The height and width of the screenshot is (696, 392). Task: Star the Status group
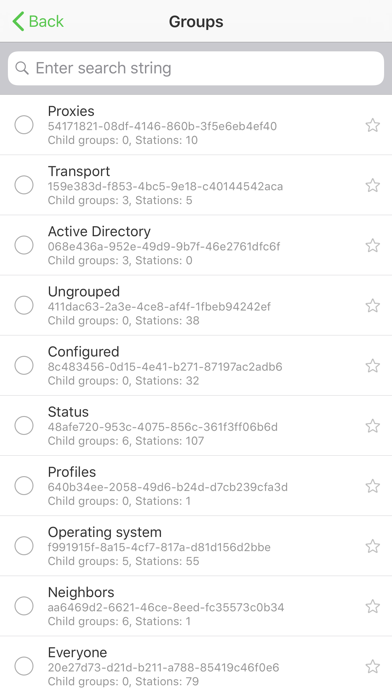372,426
